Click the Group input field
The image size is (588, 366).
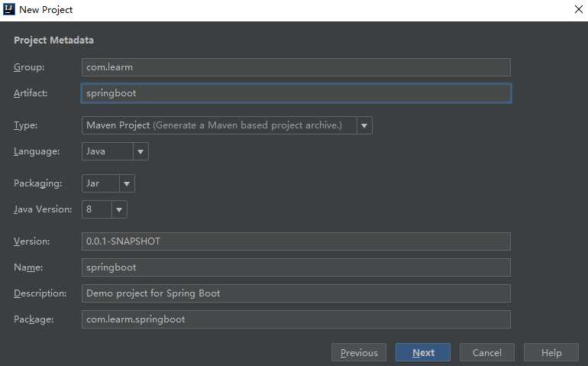tap(296, 67)
